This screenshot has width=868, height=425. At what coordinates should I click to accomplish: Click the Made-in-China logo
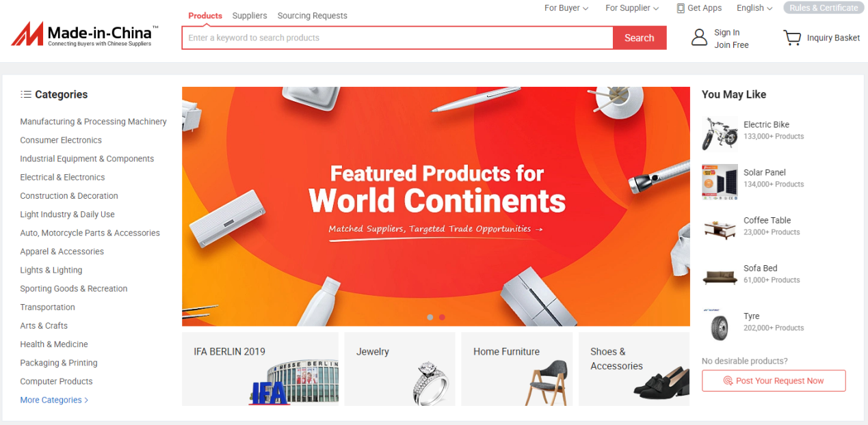pos(85,34)
